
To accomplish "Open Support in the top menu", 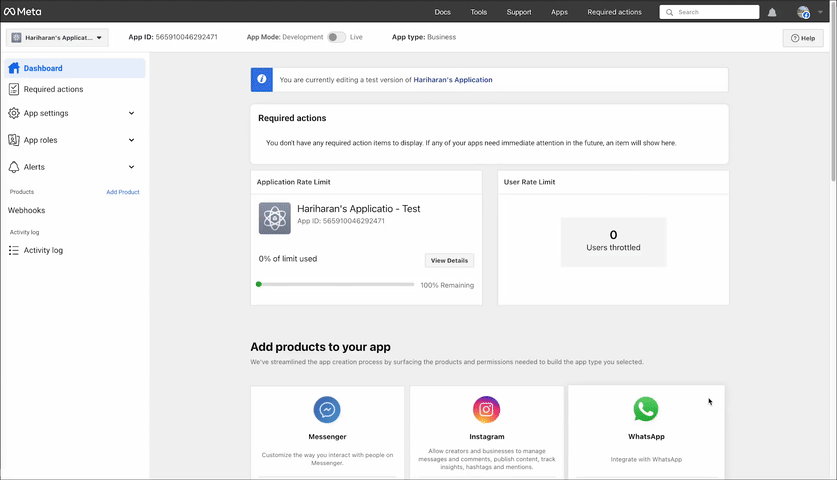I will pos(519,12).
